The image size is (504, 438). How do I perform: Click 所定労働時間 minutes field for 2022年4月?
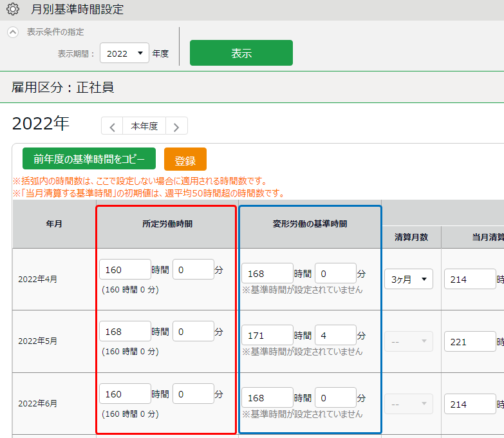(193, 269)
